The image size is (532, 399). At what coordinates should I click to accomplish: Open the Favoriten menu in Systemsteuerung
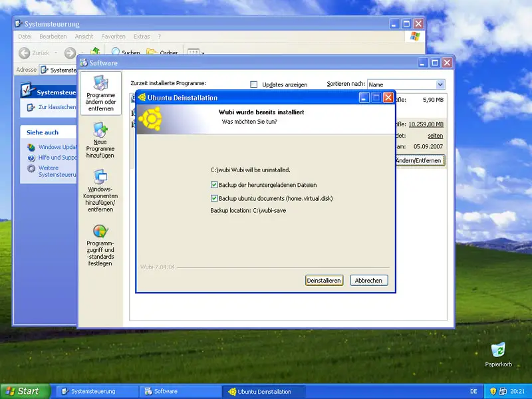113,37
